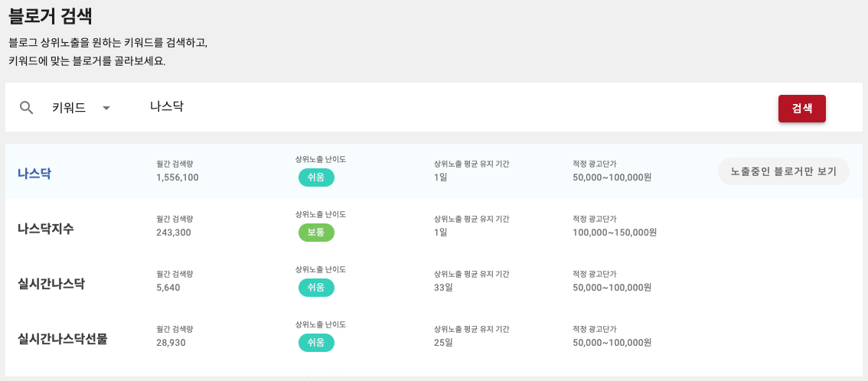Click the 쉬움 badge in 실시간나스닥 row

[316, 288]
